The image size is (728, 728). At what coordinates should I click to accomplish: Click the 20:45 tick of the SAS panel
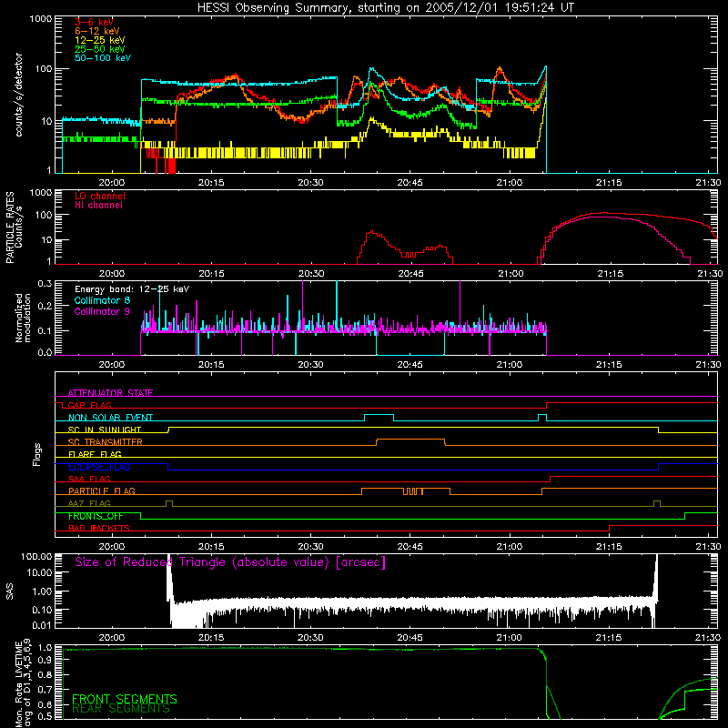(410, 638)
